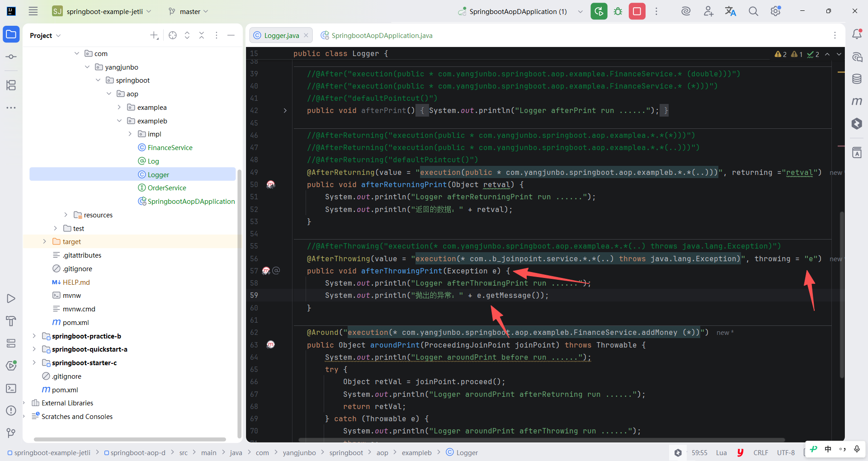Screen dimensions: 868x461
Task: Open the main hamburger menu
Action: tap(33, 11)
